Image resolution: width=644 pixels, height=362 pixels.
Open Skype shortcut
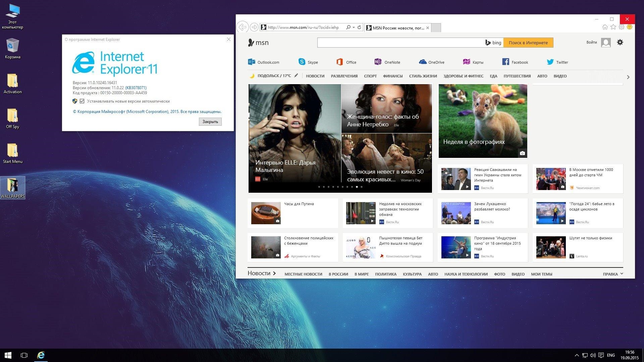(x=308, y=62)
